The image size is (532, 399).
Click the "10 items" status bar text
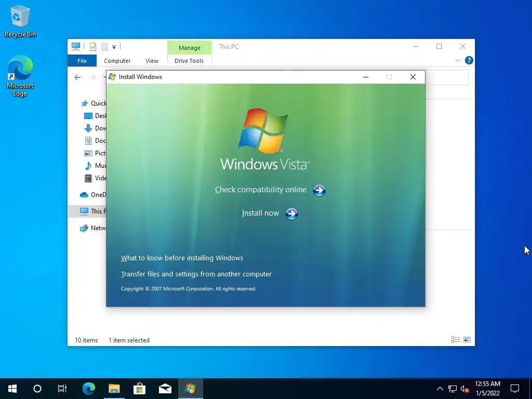(86, 340)
